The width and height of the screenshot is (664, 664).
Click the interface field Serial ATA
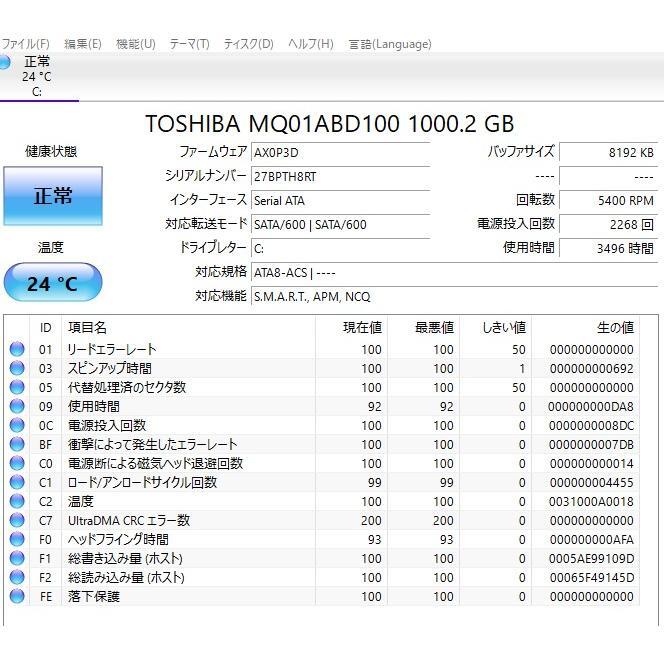pyautogui.click(x=340, y=201)
